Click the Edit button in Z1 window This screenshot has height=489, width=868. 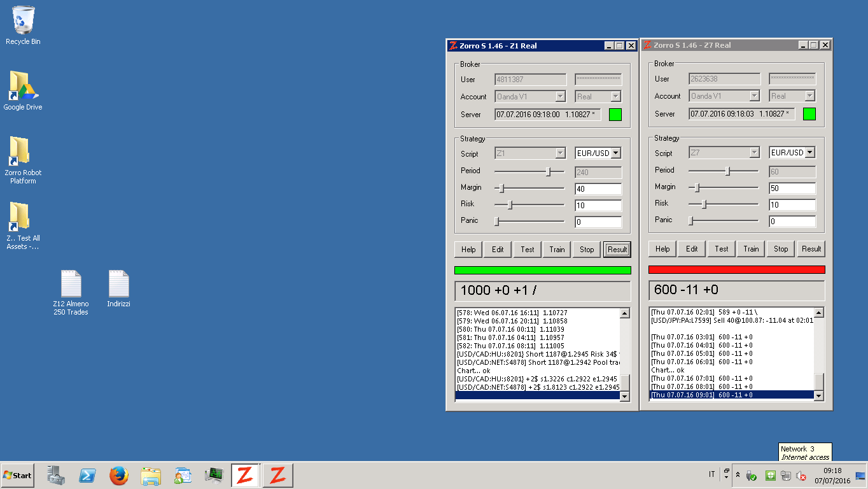tap(498, 250)
